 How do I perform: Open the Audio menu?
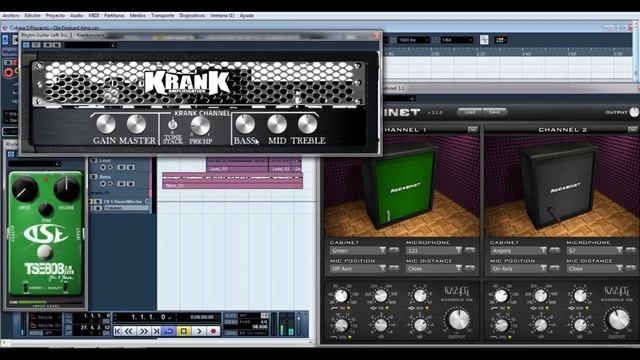77,16
